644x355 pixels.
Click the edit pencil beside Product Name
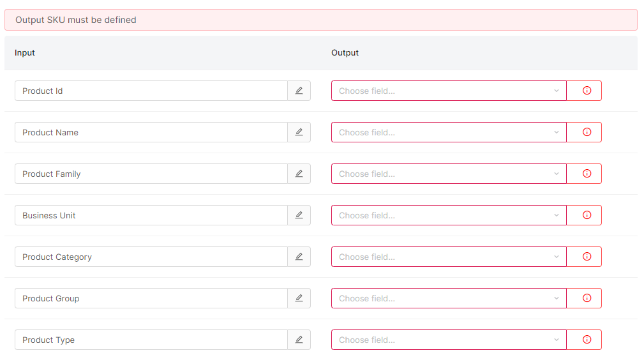click(299, 132)
